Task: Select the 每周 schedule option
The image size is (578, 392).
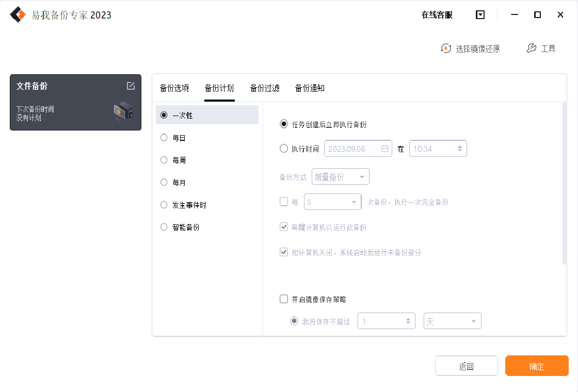Action: point(173,160)
